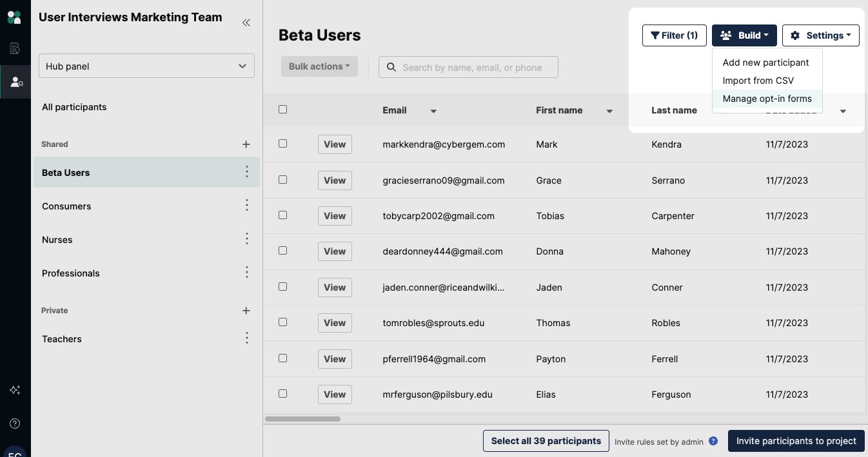Open more options for Beta Users

pos(246,171)
